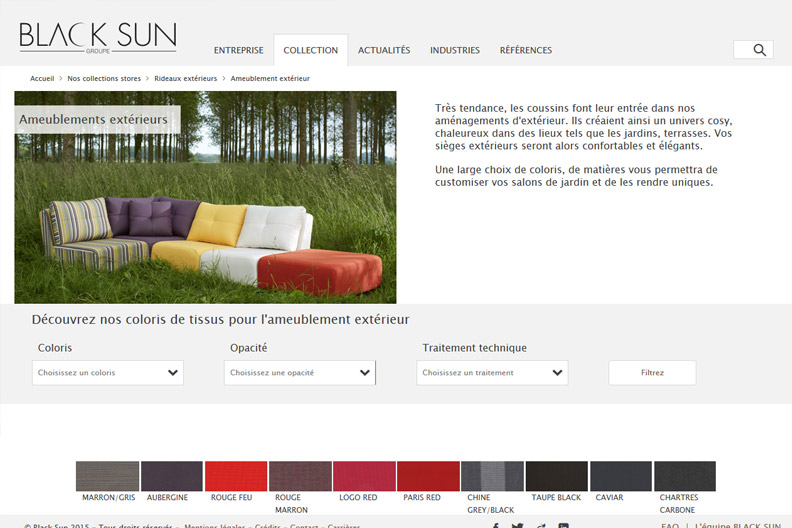Screen dimensions: 792x528
Task: Go to Rideaux extérieurs breadcrumb
Action: click(x=185, y=78)
